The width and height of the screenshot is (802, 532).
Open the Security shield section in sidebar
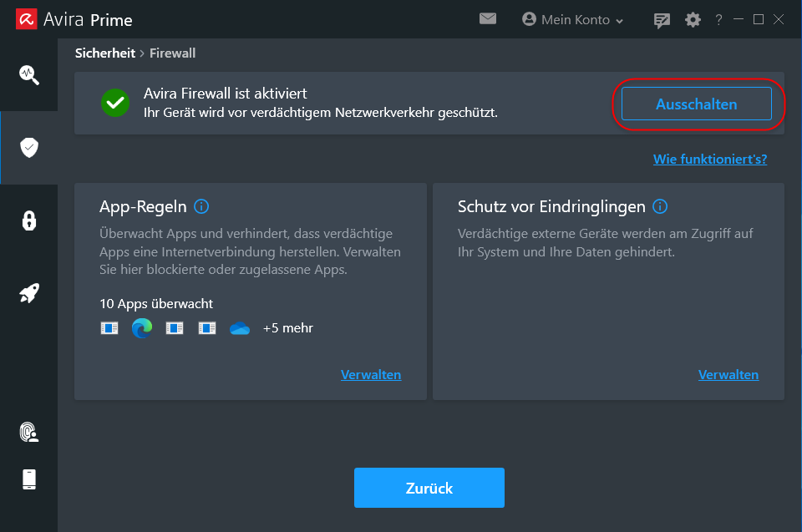[29, 147]
